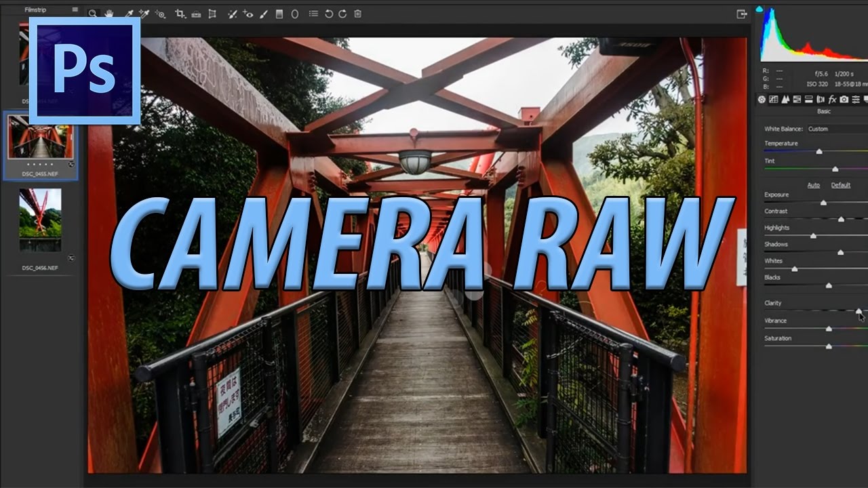
Task: Click the 'Basic' panel heading text
Action: (824, 111)
